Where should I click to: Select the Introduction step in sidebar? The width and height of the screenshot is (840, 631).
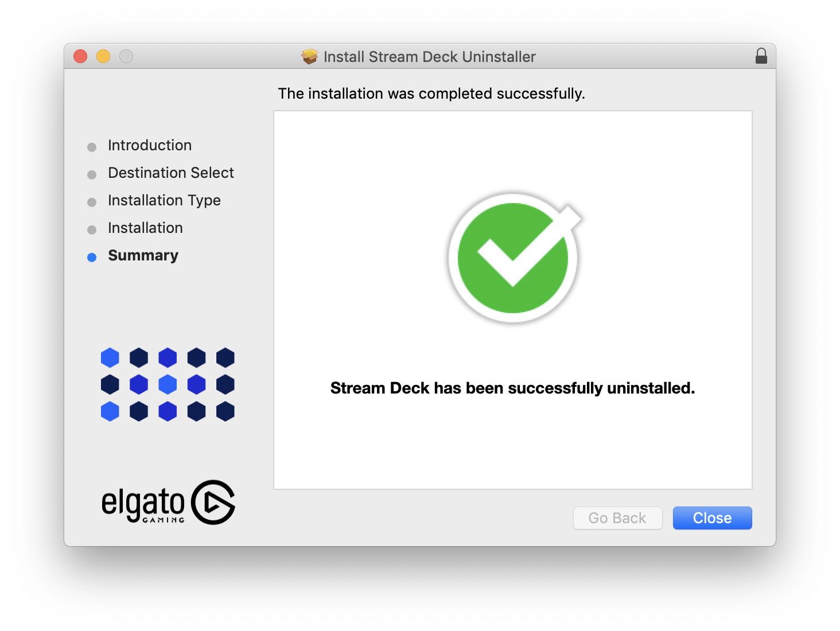[150, 145]
